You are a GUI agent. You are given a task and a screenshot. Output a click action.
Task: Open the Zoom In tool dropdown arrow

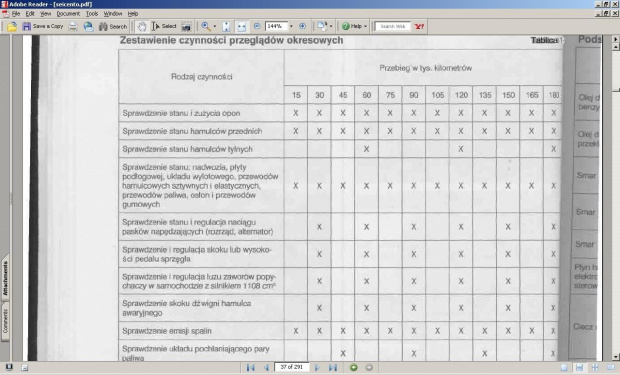tap(215, 27)
